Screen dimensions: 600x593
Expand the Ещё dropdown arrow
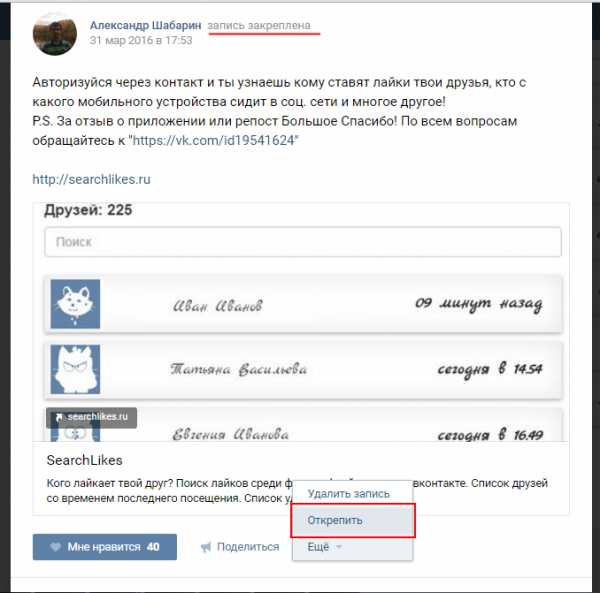pos(338,547)
